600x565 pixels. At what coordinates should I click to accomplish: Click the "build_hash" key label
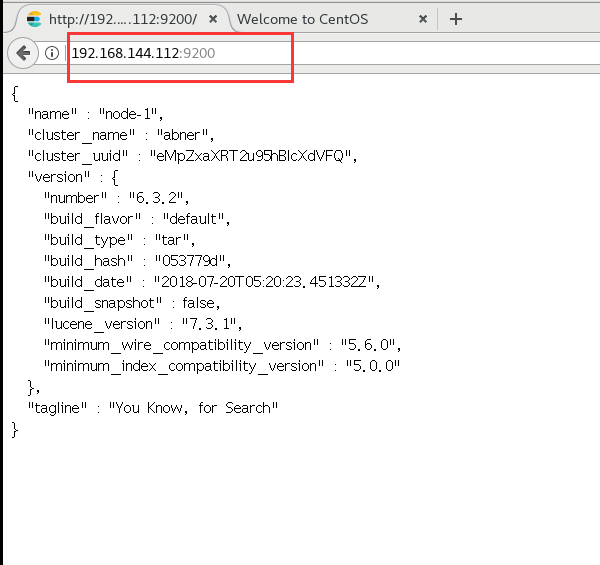click(88, 261)
